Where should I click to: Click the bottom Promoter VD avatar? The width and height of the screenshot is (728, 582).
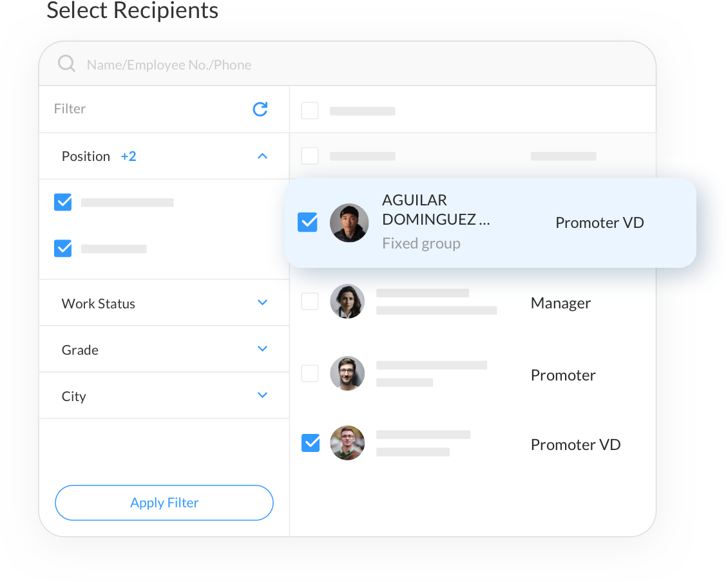coord(347,443)
